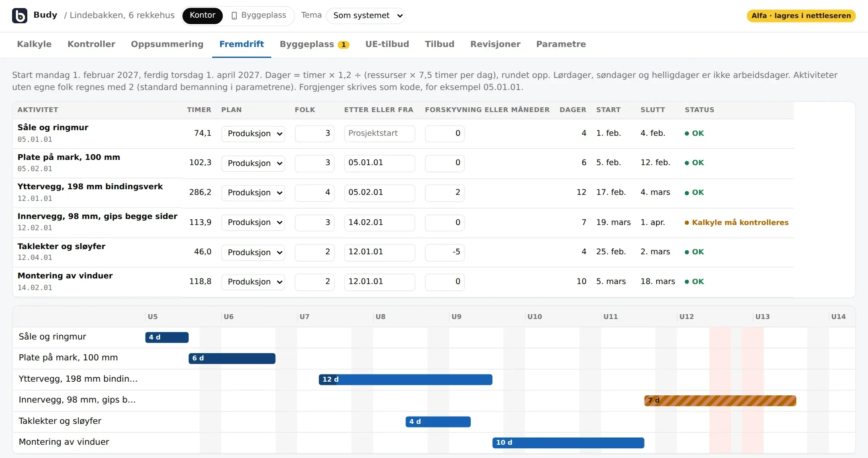This screenshot has height=458, width=868.
Task: Click the 19. mars start date cell
Action: 613,223
